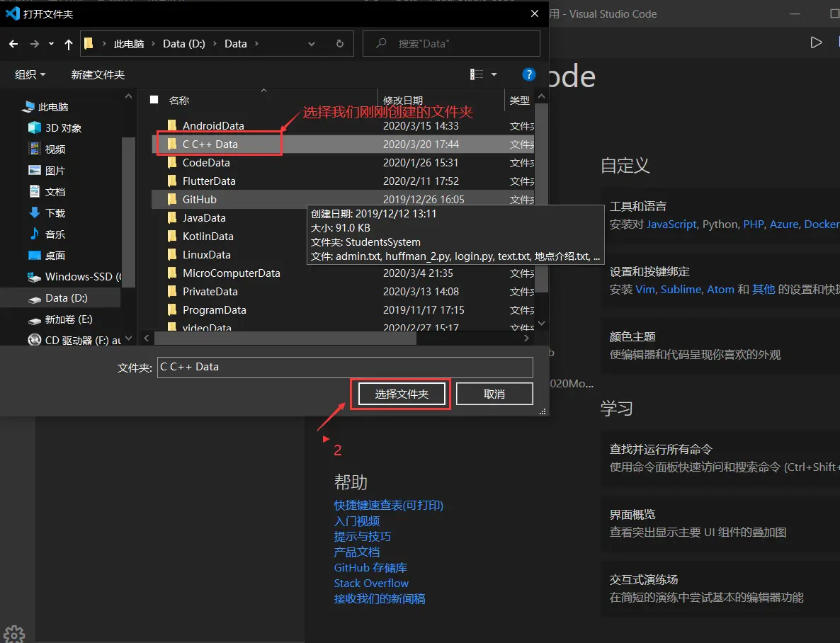Click file list scroll-down arrow
The width and height of the screenshot is (840, 643).
541,323
